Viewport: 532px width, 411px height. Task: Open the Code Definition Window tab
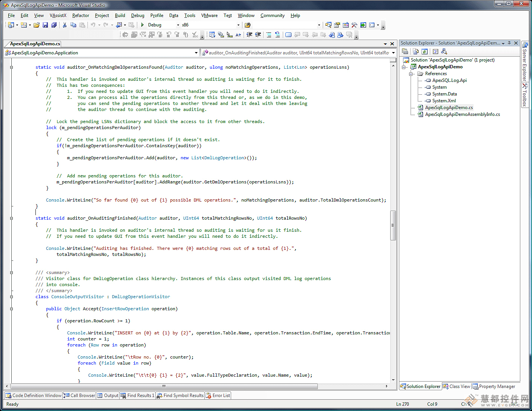click(x=34, y=396)
